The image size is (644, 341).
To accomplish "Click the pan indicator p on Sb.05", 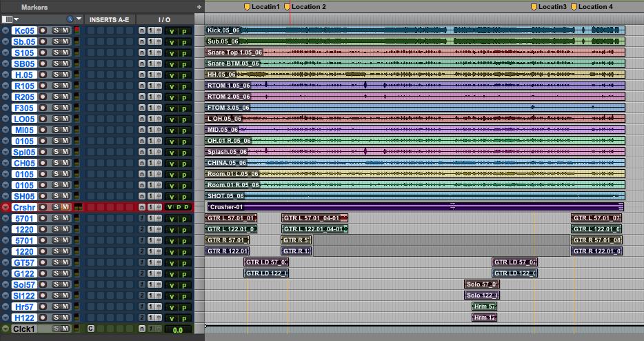I will click(x=184, y=42).
